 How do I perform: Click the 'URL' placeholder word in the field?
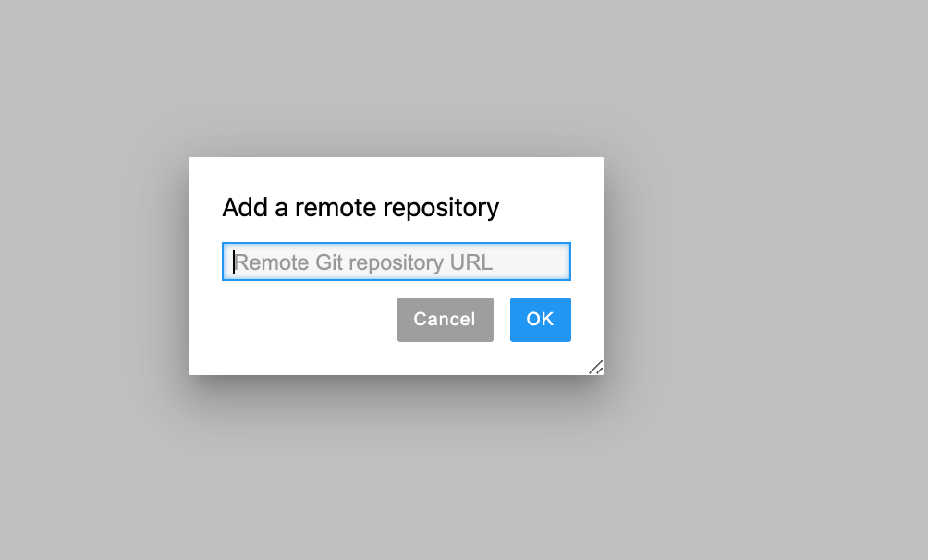coord(471,262)
